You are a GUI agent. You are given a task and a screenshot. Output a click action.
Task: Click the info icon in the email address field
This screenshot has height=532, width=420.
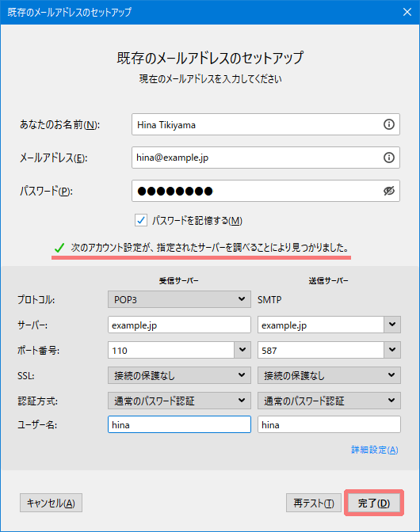click(x=389, y=158)
